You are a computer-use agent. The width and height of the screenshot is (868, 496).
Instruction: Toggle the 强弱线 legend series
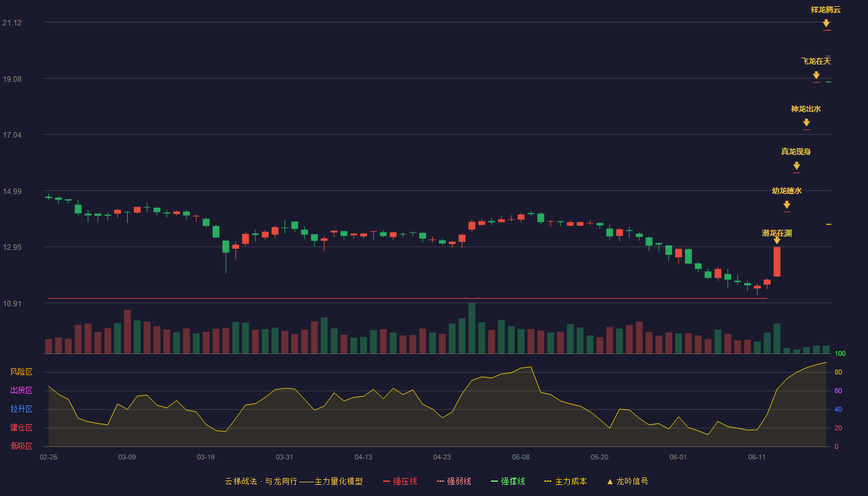tap(454, 482)
